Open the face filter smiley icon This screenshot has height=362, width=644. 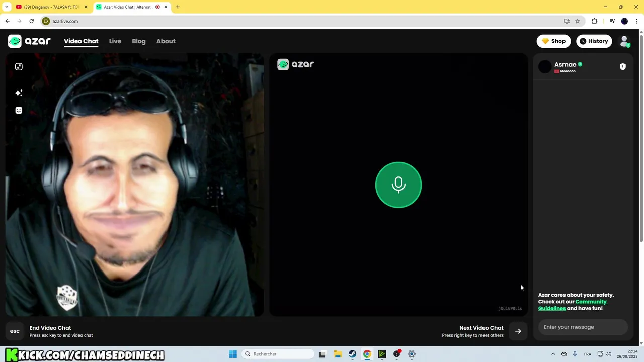[x=19, y=110]
